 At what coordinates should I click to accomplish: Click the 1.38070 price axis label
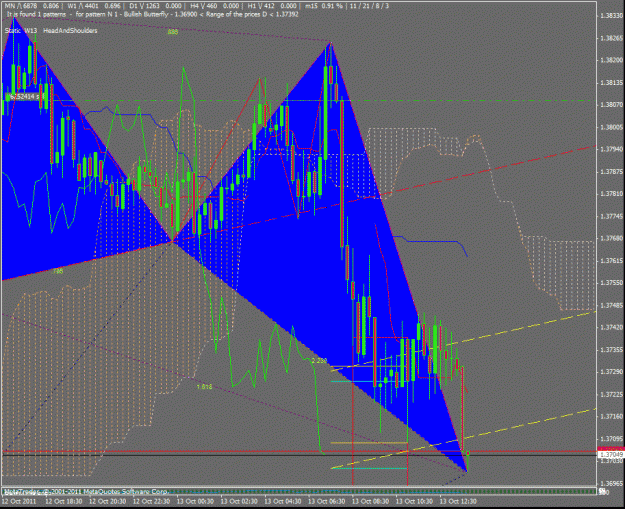(611, 105)
